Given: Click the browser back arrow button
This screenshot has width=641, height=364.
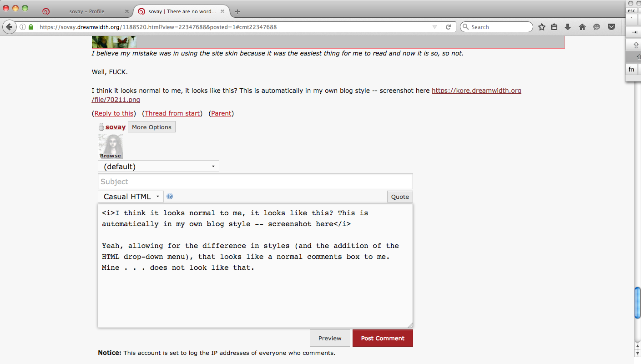Looking at the screenshot, I should (9, 27).
